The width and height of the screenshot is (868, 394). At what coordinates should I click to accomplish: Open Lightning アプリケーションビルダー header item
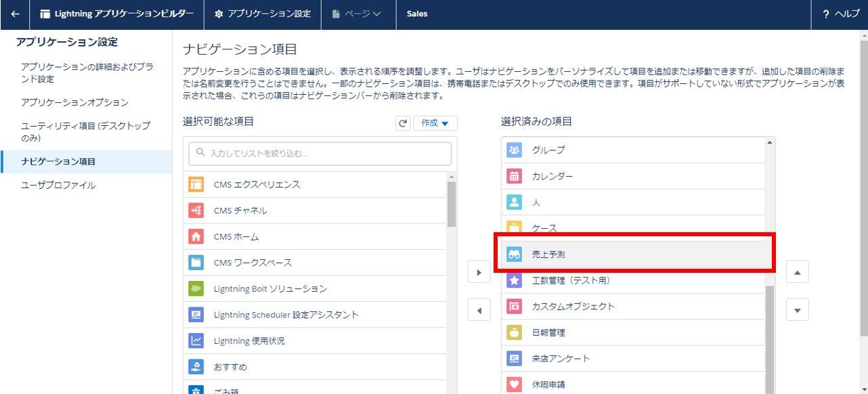(x=117, y=14)
